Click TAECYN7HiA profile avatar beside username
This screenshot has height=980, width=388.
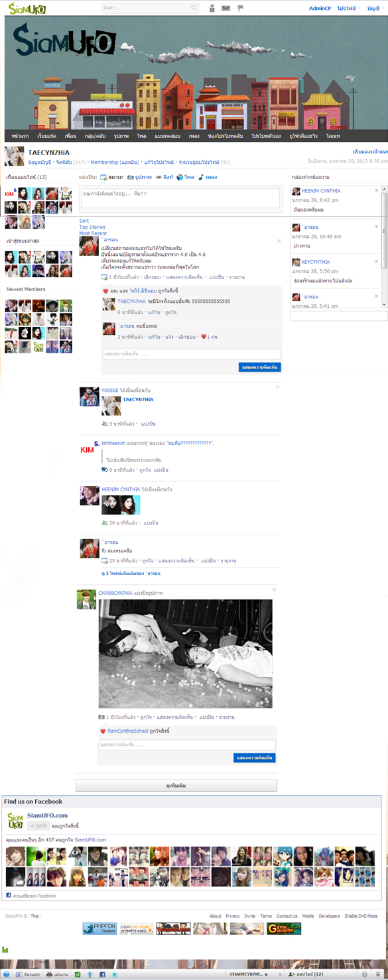pos(15,156)
